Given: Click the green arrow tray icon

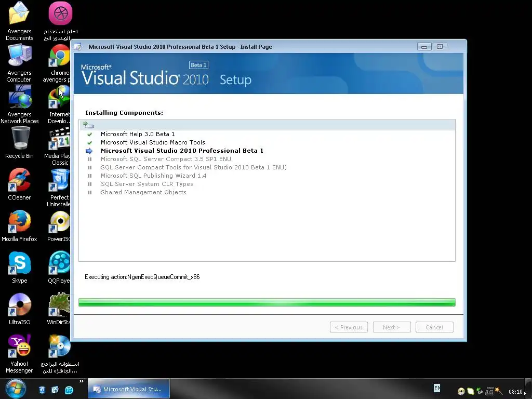Looking at the screenshot, I should (480, 391).
